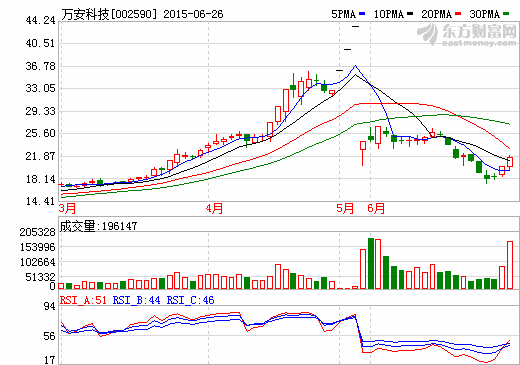Click the highest limit-up dash candle near 44

(x=356, y=26)
